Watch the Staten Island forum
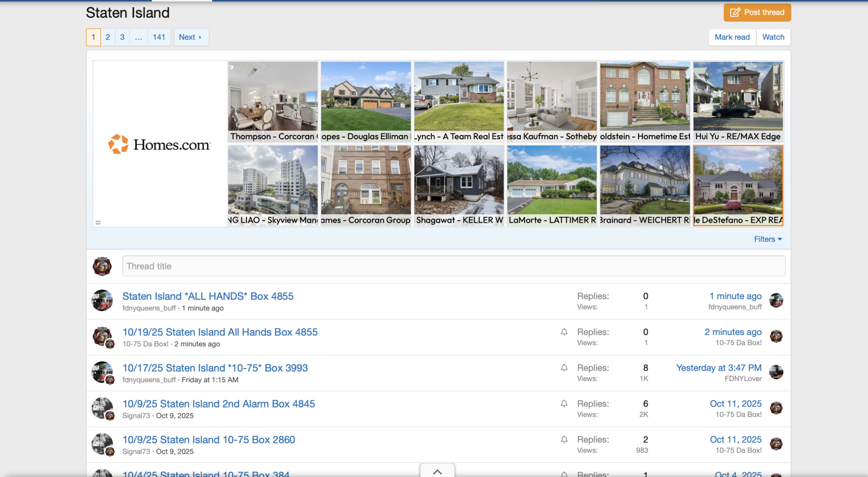Screen dimensions: 868x477 pos(773,37)
